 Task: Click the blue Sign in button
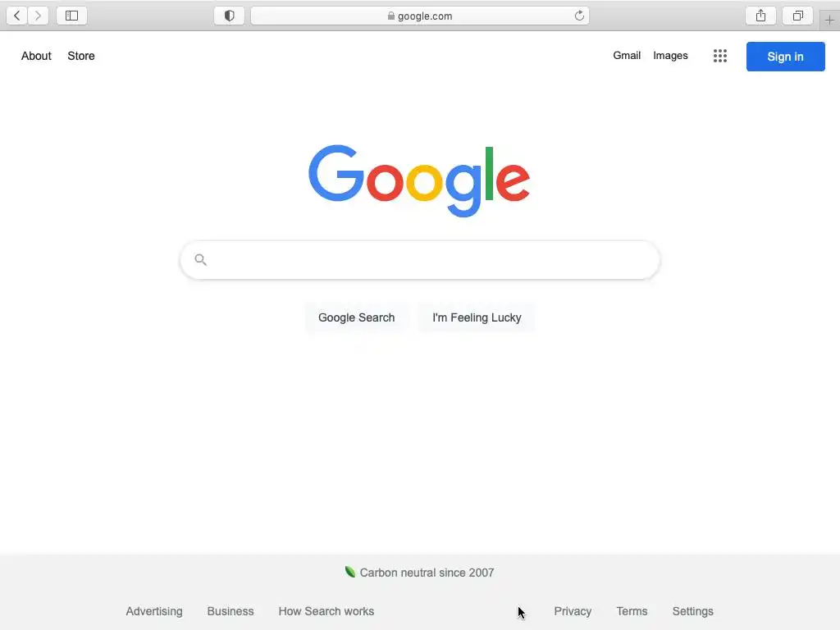click(785, 57)
